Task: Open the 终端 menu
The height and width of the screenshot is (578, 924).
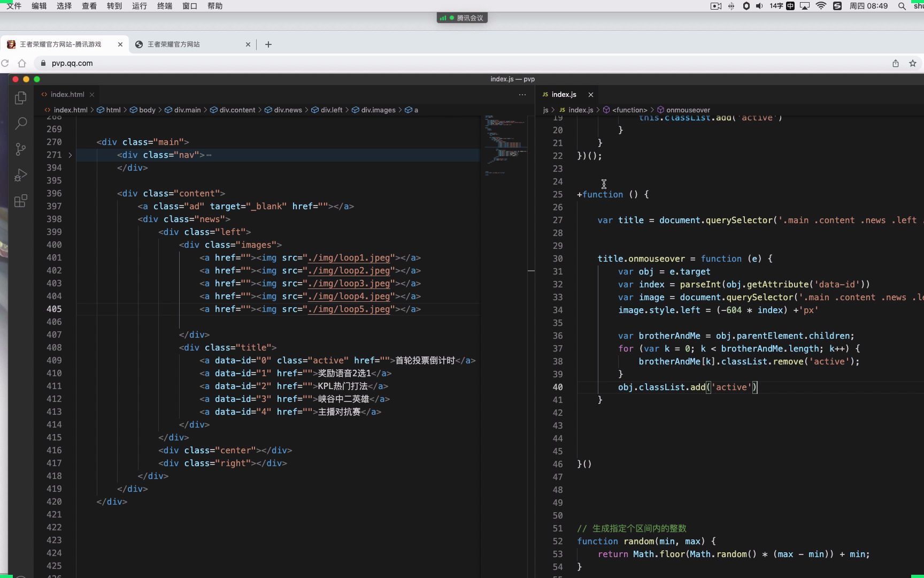Action: pyautogui.click(x=165, y=6)
